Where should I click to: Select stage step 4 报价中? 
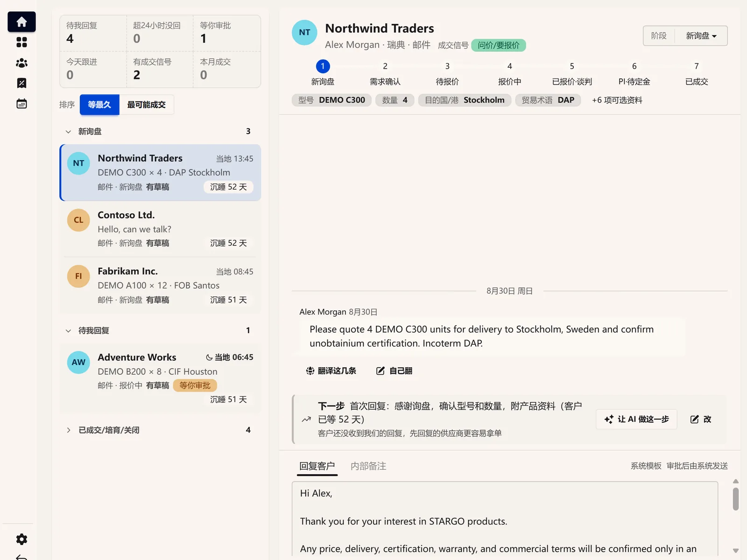tap(510, 74)
